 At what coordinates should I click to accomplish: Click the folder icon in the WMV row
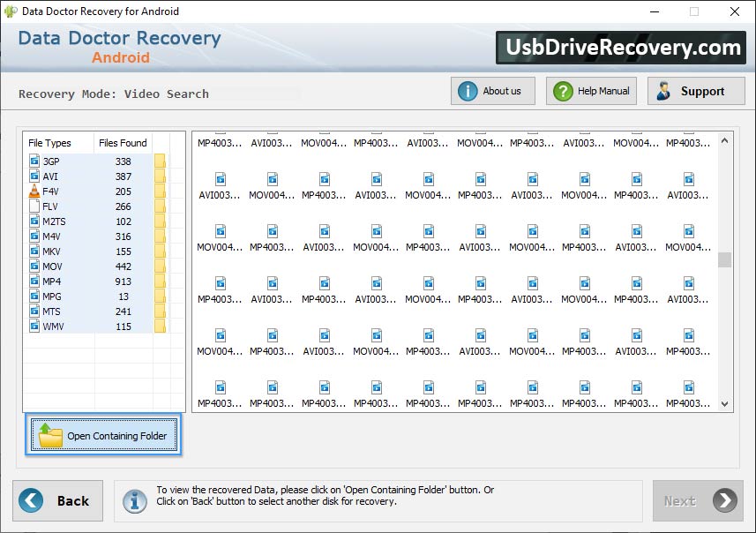point(160,327)
